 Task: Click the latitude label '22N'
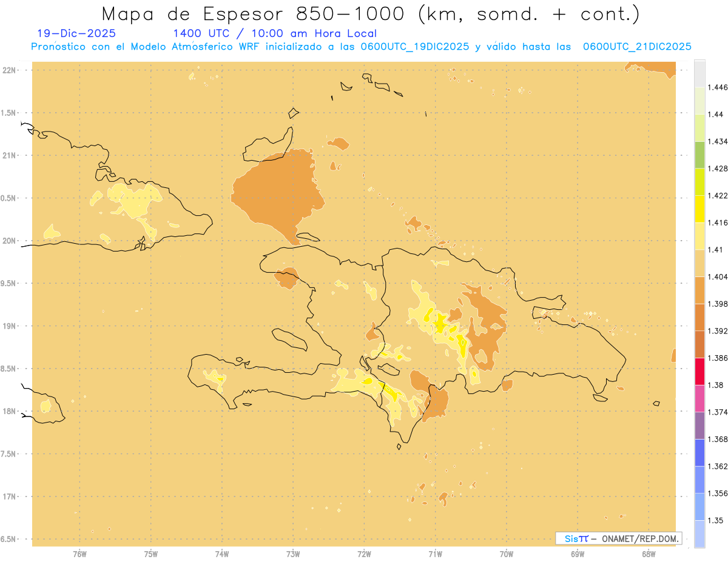tap(9, 70)
